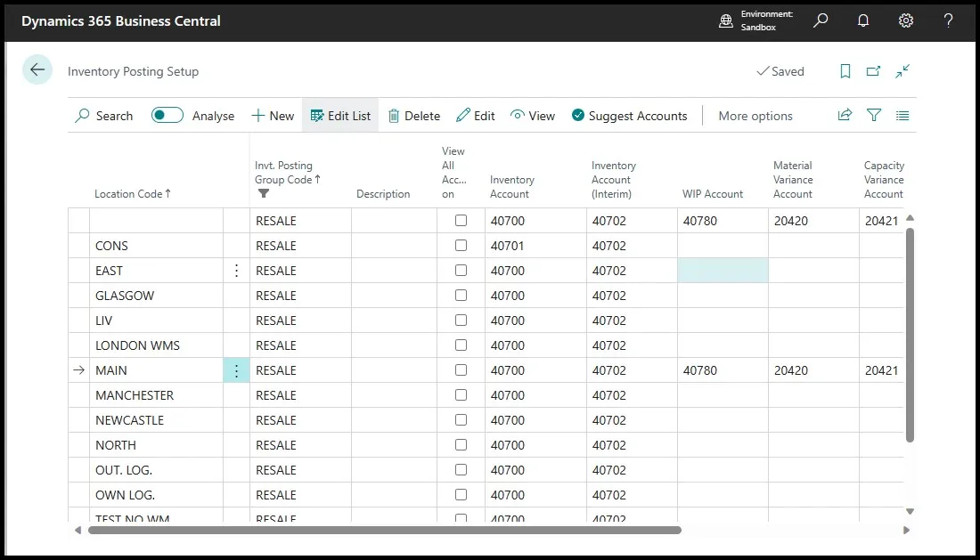Screen dimensions: 980x560
Task: Select the OUT. LOG. location cell
Action: pos(156,470)
